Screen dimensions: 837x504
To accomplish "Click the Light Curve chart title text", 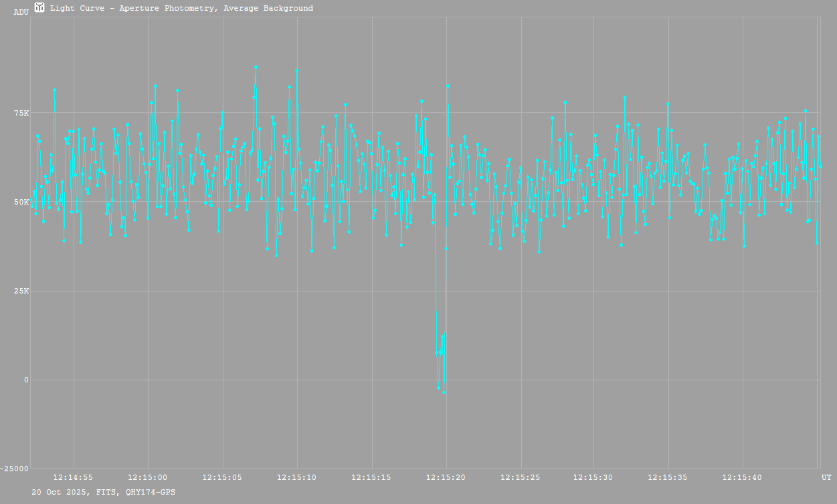I will pyautogui.click(x=181, y=9).
